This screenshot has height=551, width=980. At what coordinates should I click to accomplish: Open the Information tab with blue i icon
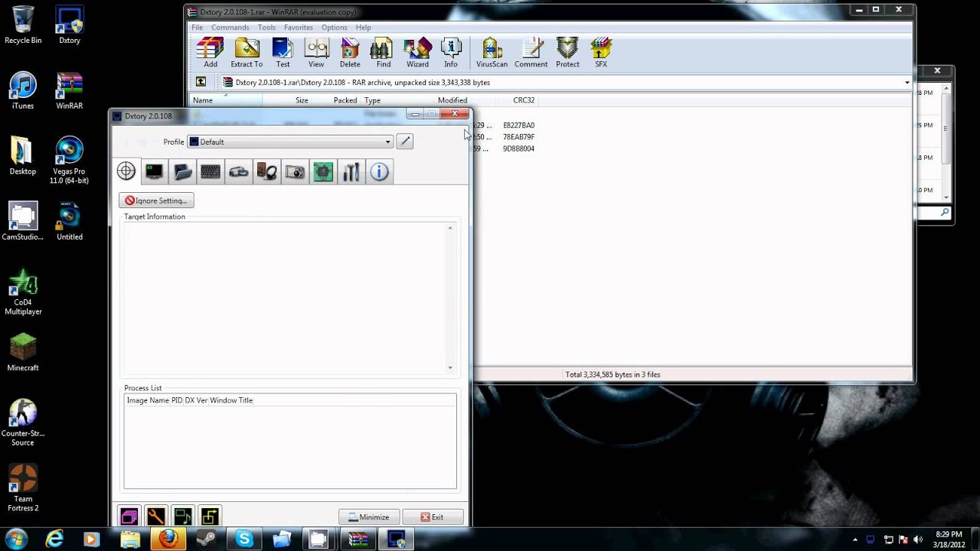380,171
